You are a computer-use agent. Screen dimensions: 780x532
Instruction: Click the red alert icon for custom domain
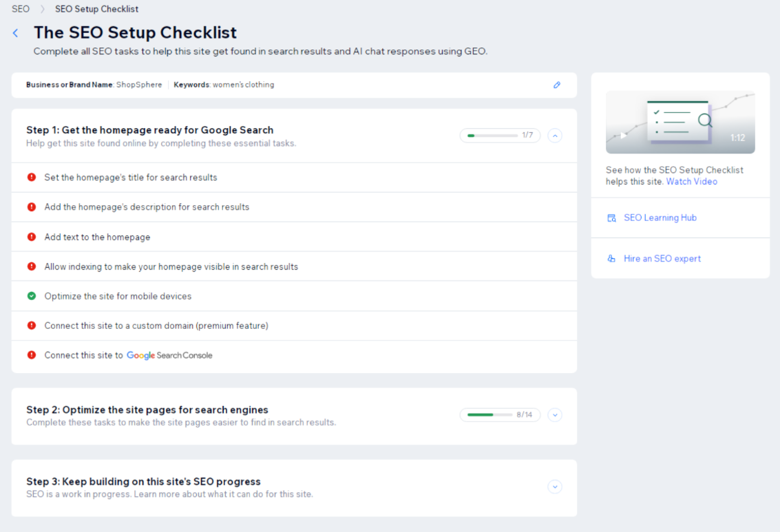32,326
